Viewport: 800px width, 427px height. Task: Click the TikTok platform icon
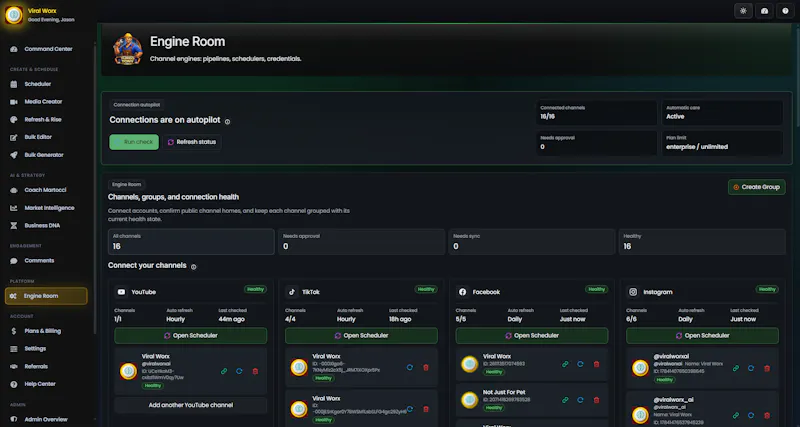292,292
